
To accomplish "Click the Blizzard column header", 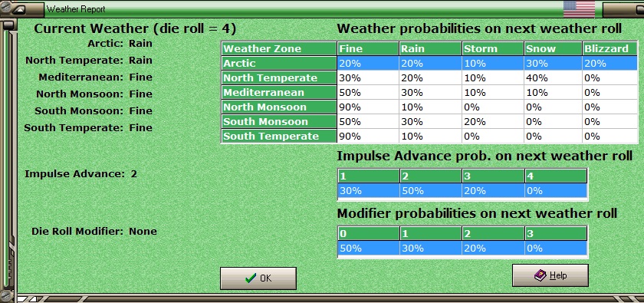I will click(610, 48).
